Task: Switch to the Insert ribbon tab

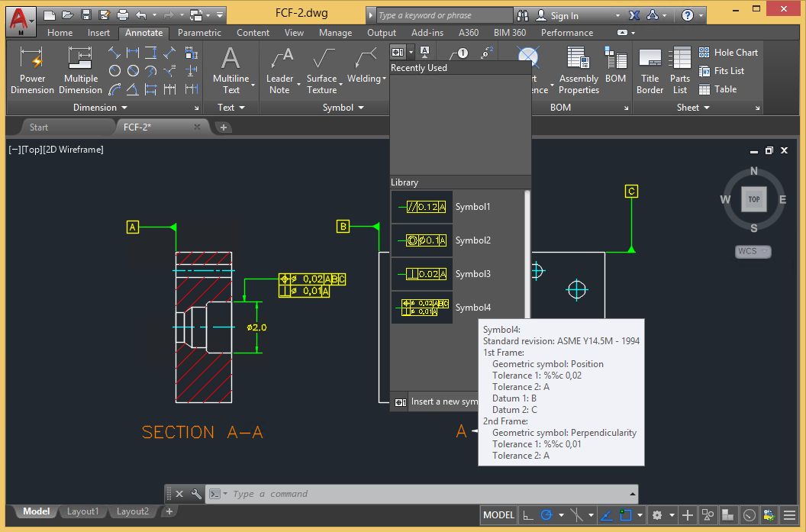Action: (98, 33)
